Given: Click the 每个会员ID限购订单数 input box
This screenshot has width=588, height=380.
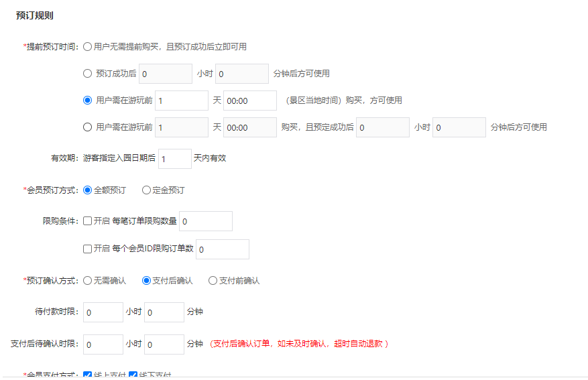Looking at the screenshot, I should coord(222,249).
